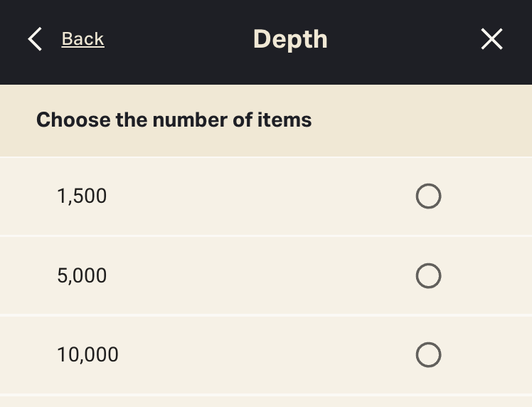The image size is (532, 407).
Task: Click the 1,500 option label text
Action: tap(82, 196)
